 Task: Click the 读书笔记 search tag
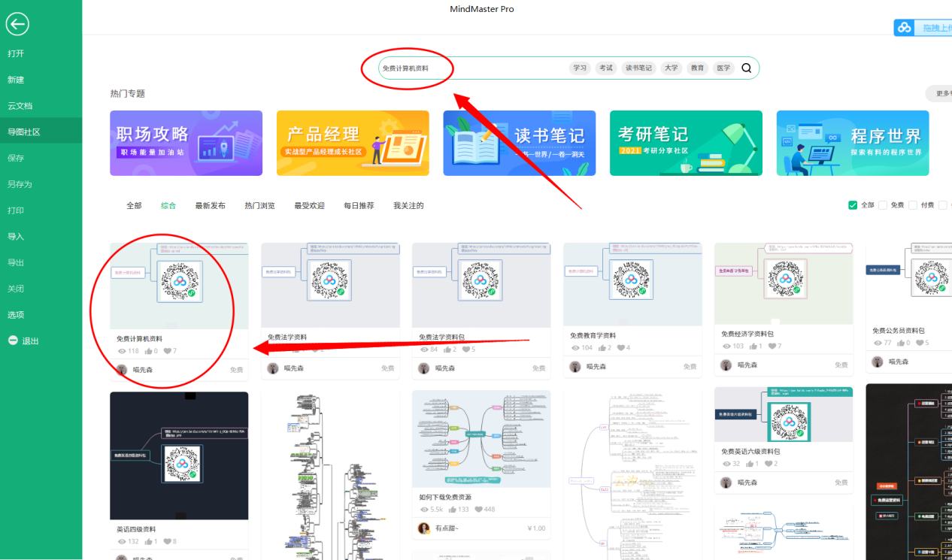tap(639, 68)
